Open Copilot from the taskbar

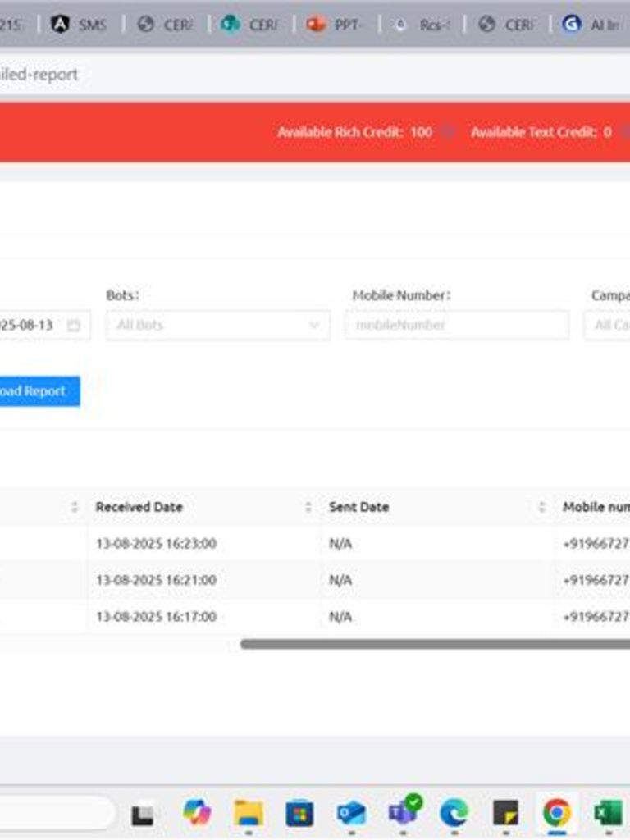click(x=197, y=813)
